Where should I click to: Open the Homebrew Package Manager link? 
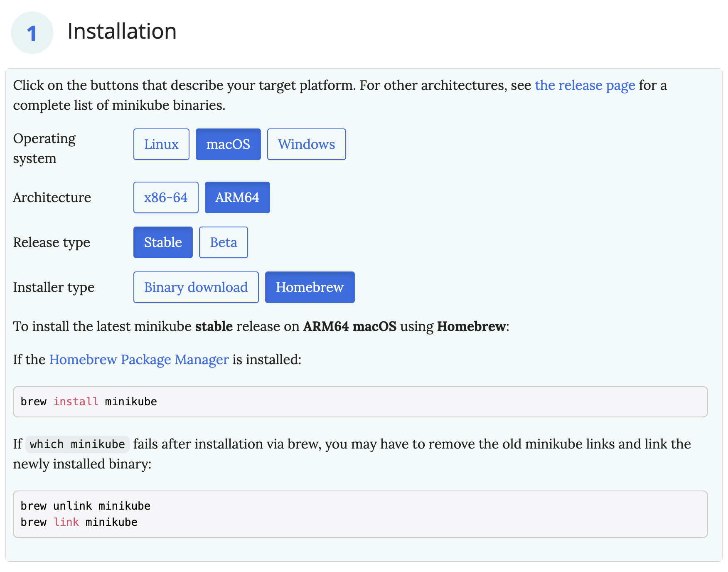coord(139,360)
